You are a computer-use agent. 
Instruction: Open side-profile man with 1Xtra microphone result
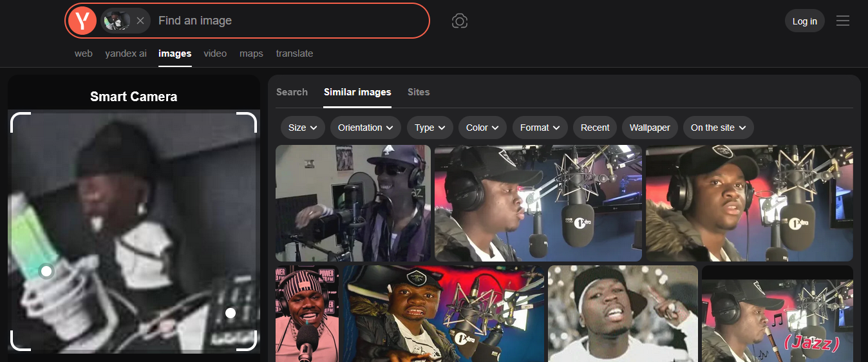538,203
